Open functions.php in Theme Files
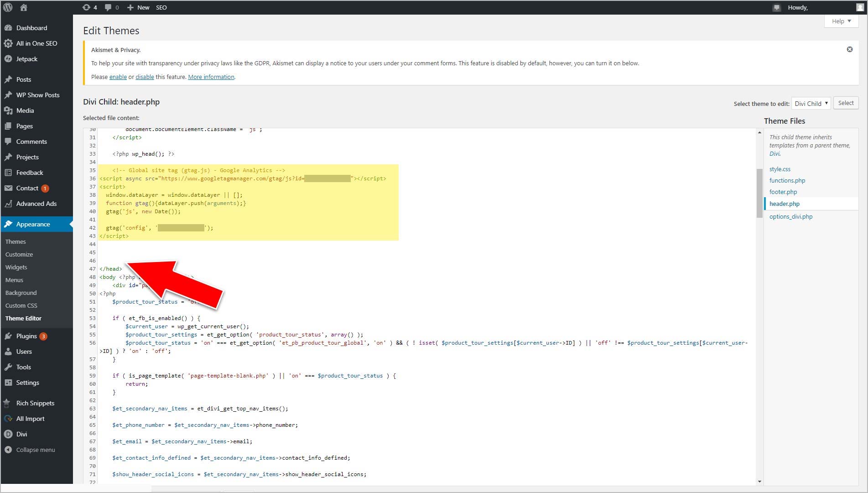 pos(787,180)
